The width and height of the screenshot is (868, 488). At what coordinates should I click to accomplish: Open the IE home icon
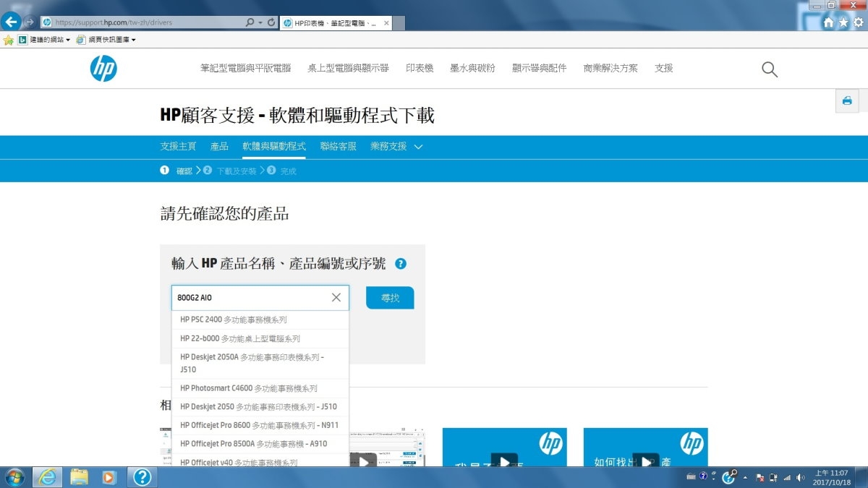tap(828, 22)
